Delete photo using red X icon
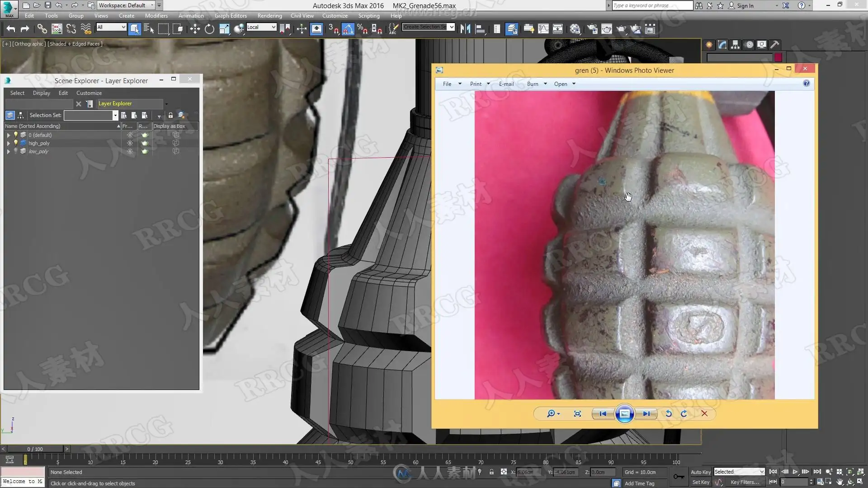 click(x=704, y=413)
